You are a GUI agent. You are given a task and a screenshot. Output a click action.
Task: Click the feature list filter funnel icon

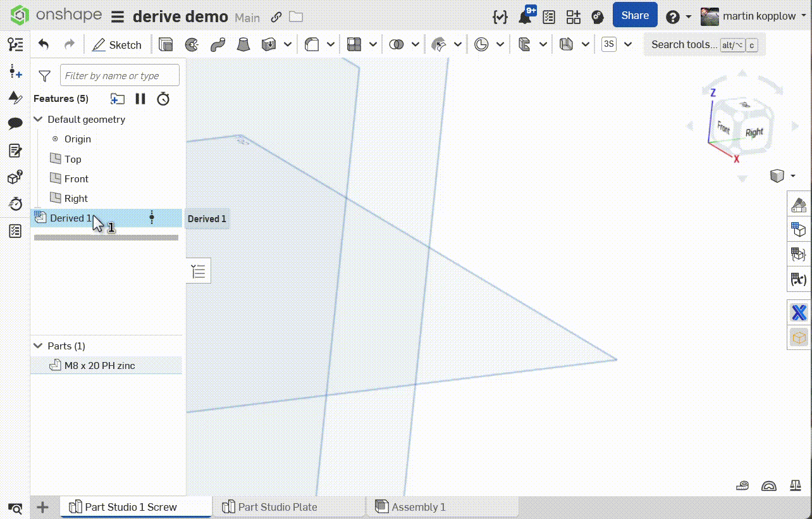point(44,76)
